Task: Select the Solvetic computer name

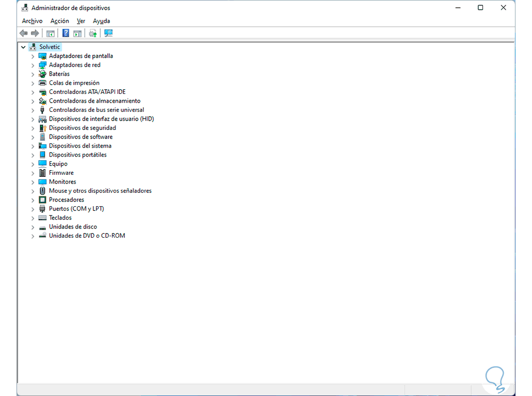Action: point(50,47)
